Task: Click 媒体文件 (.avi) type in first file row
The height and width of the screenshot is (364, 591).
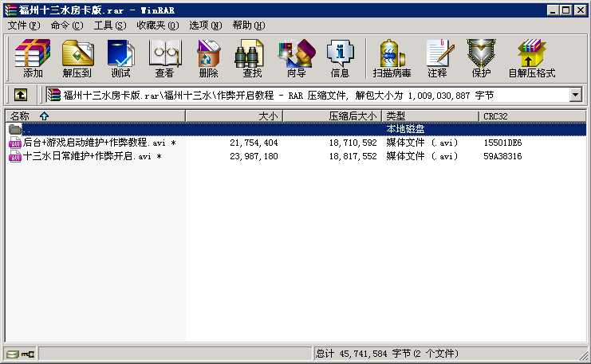Action: tap(422, 143)
